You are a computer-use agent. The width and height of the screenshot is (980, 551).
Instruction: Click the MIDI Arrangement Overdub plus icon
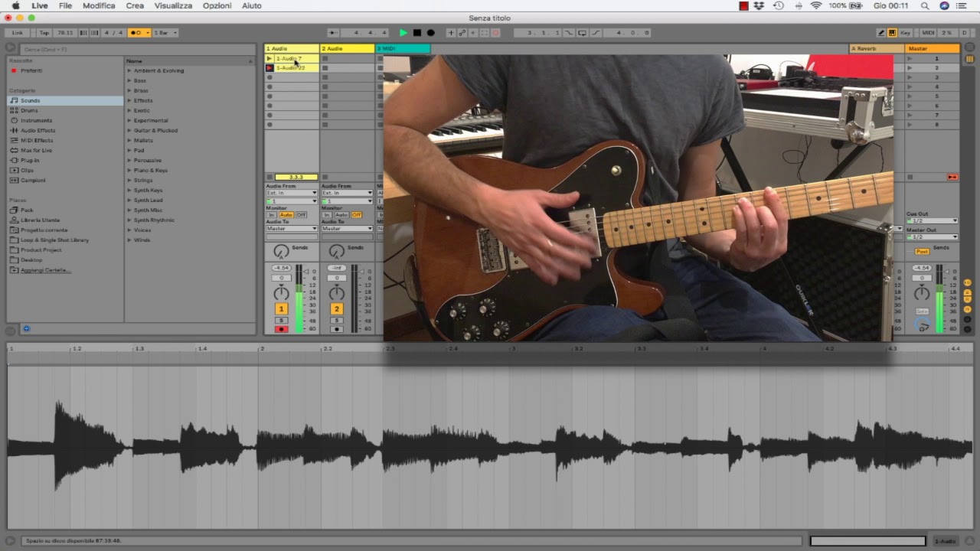pyautogui.click(x=451, y=33)
